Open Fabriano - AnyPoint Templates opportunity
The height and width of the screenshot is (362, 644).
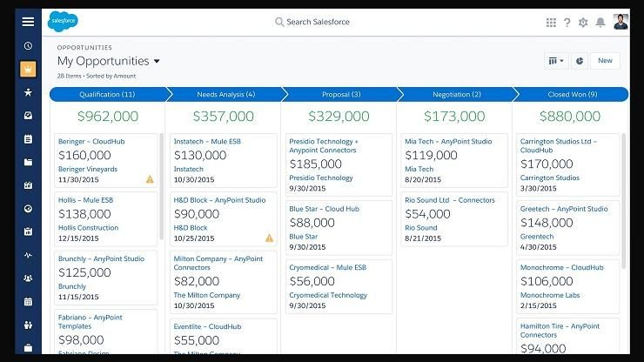pyautogui.click(x=90, y=322)
